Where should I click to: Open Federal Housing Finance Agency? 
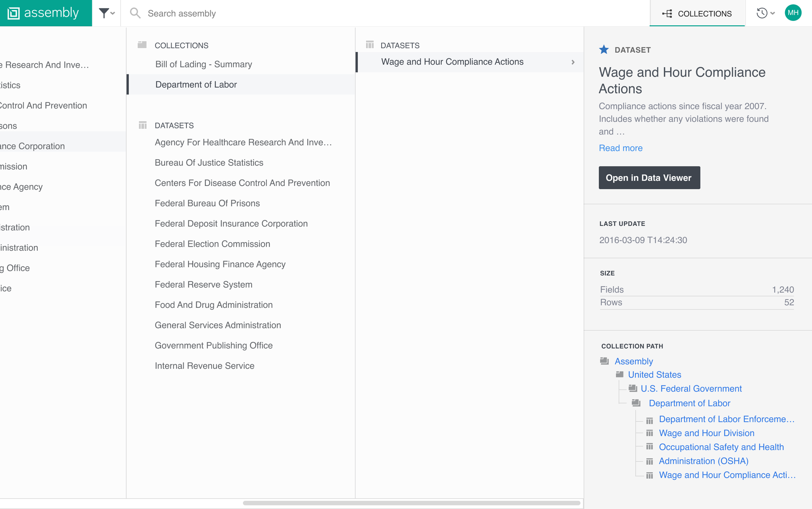pos(220,264)
